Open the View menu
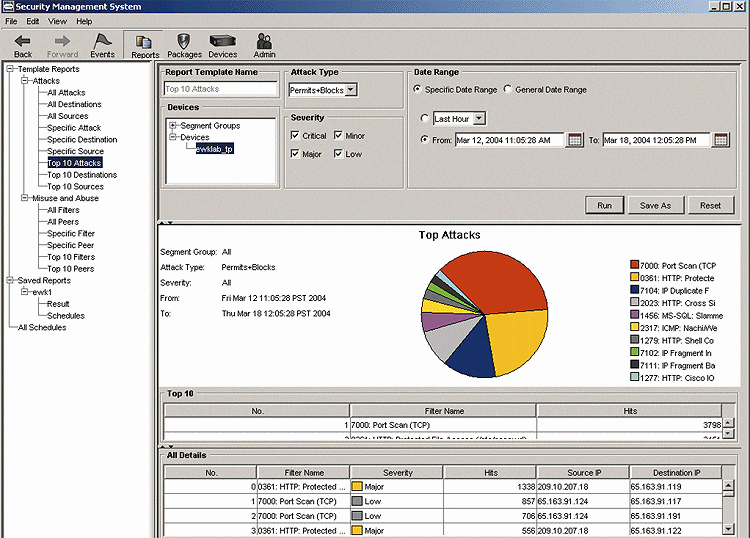Screen dimensions: 750x538 pyautogui.click(x=58, y=21)
